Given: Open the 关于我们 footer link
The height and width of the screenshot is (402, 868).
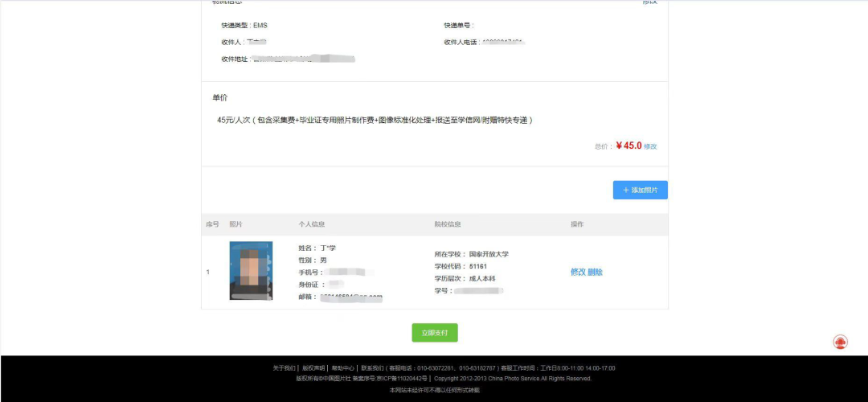Looking at the screenshot, I should [285, 368].
